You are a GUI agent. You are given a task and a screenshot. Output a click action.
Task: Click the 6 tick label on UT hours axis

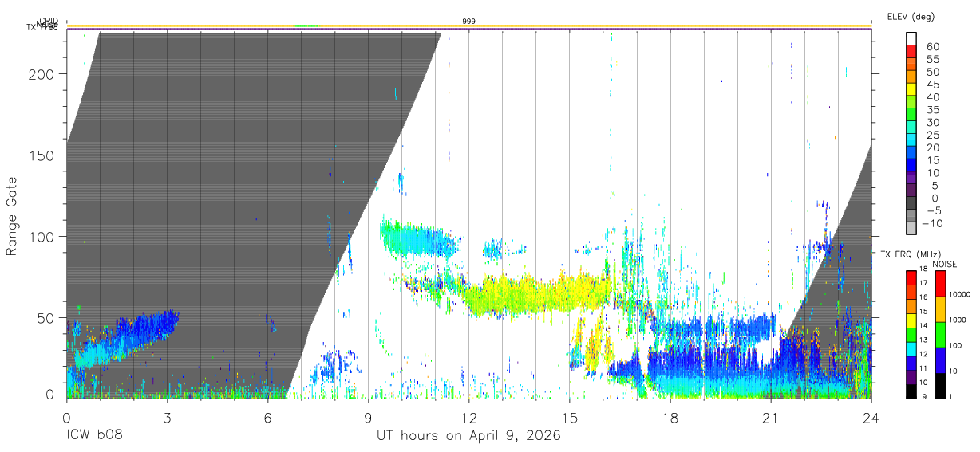point(267,417)
